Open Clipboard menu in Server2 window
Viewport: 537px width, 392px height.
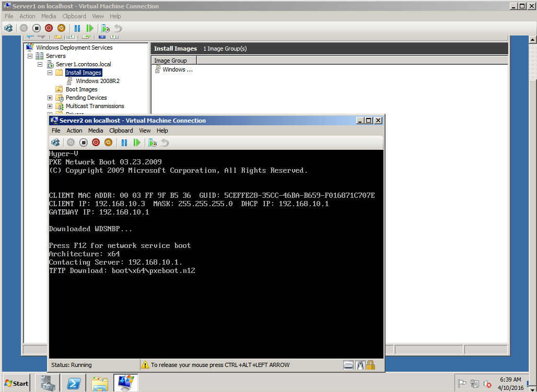pos(121,130)
